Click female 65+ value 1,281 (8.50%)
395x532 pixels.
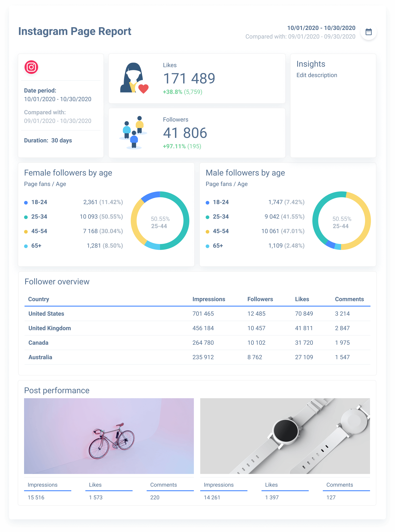click(105, 246)
